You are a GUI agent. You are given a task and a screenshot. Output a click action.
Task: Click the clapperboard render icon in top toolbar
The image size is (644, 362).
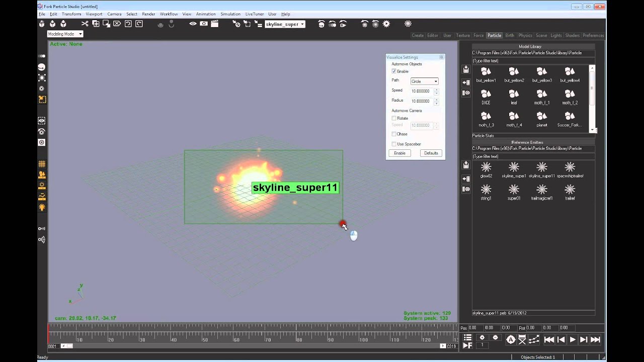[x=215, y=24]
